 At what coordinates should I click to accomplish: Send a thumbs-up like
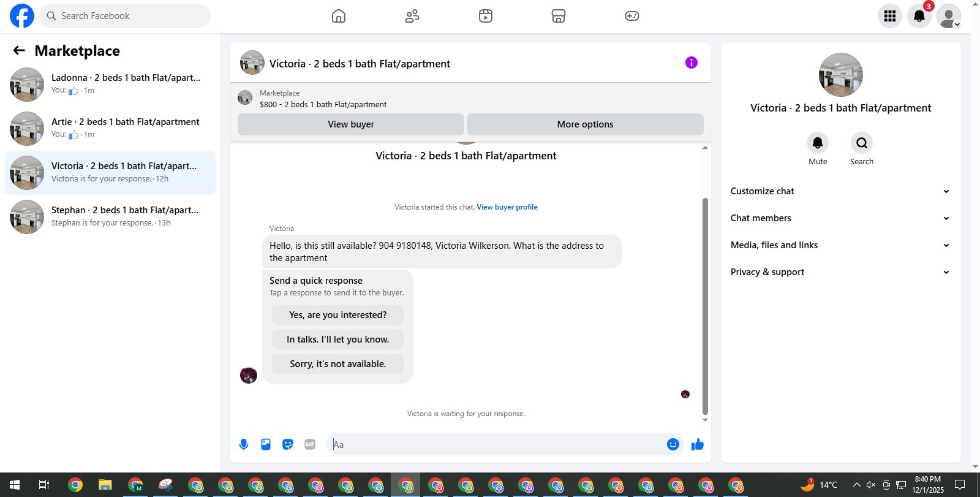(698, 444)
